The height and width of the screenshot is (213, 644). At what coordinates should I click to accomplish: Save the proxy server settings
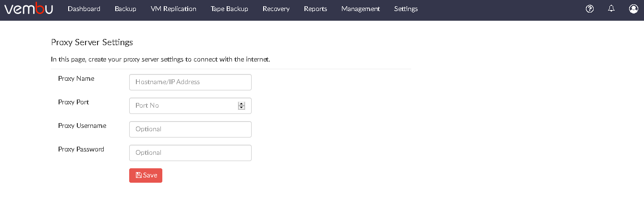(146, 175)
